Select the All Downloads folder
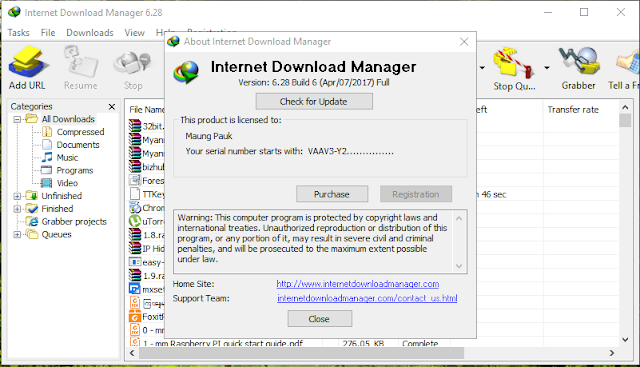The image size is (640, 367). click(x=68, y=119)
